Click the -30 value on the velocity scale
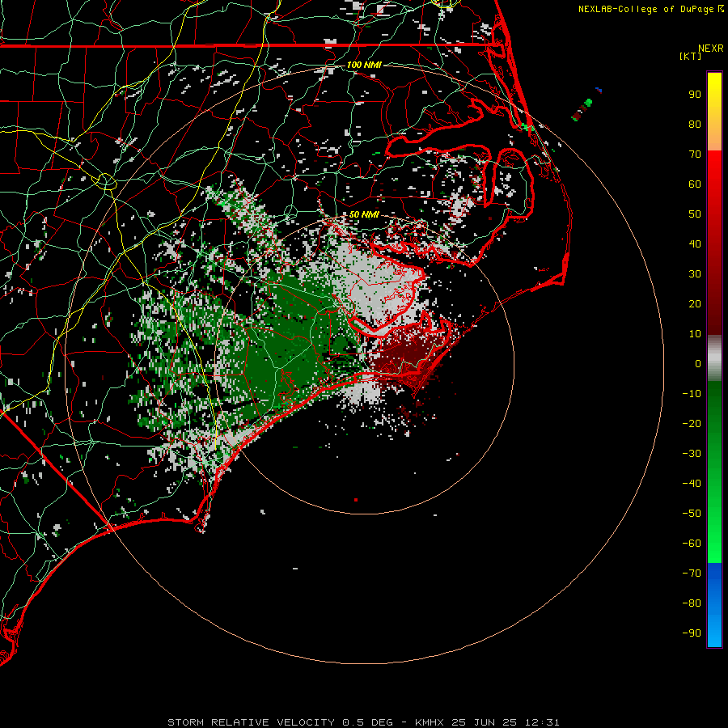 692,454
